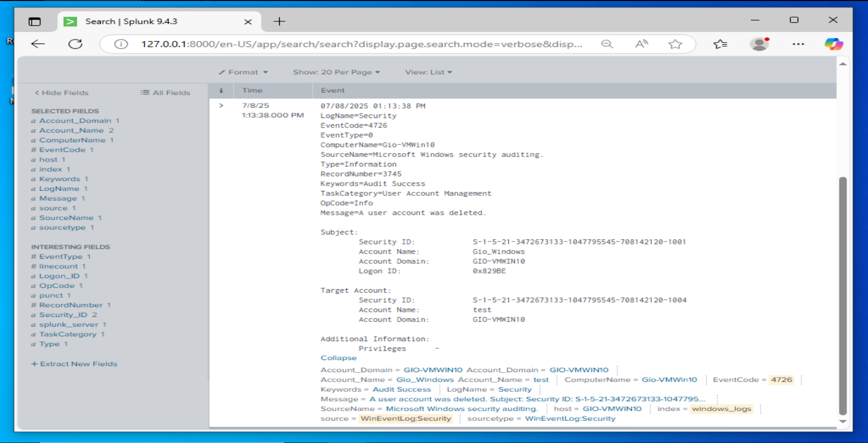
Task: Open browser settings and more menu
Action: tap(798, 44)
